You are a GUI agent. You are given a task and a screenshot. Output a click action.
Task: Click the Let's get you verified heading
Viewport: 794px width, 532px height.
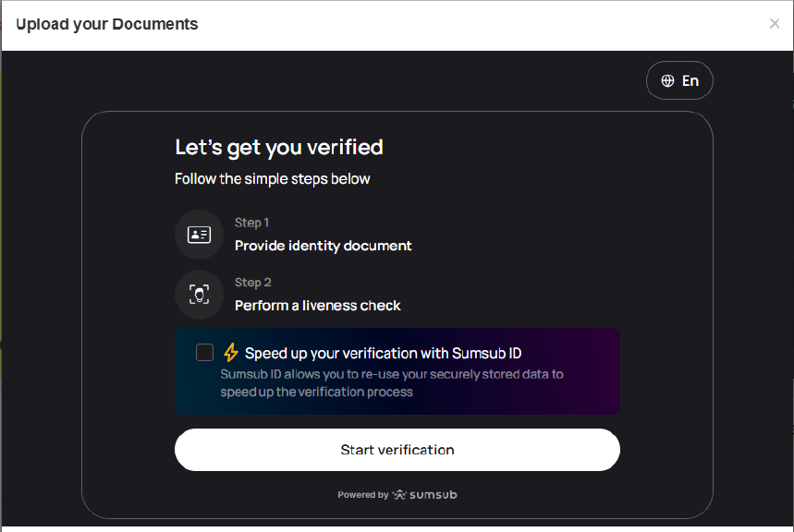click(x=278, y=147)
